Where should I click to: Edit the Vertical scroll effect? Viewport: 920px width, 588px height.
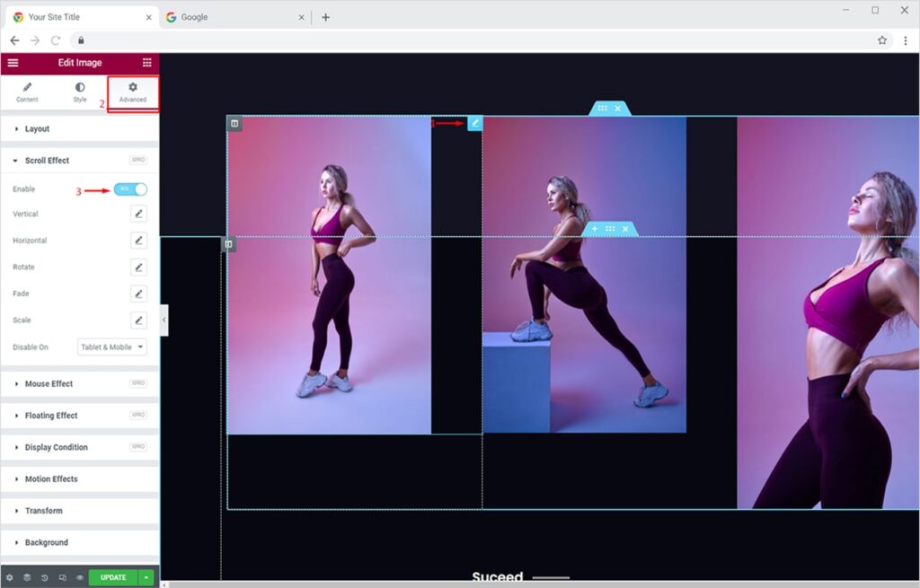pos(138,214)
